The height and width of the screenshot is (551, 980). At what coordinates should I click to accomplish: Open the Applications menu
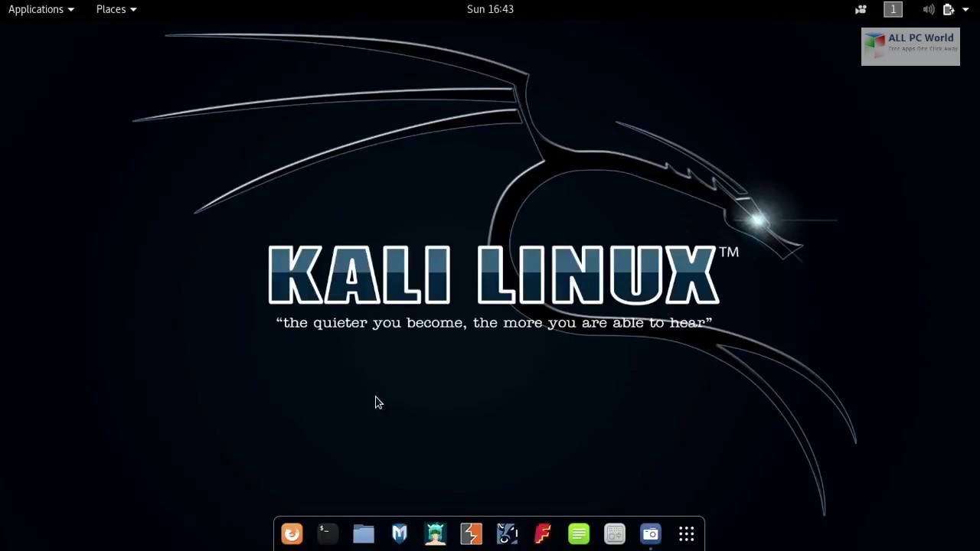(x=41, y=9)
